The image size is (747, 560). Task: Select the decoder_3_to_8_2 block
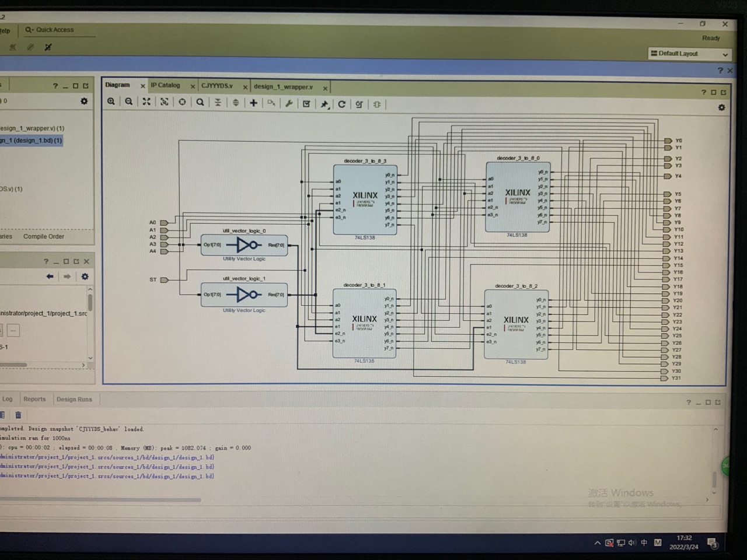pyautogui.click(x=516, y=324)
